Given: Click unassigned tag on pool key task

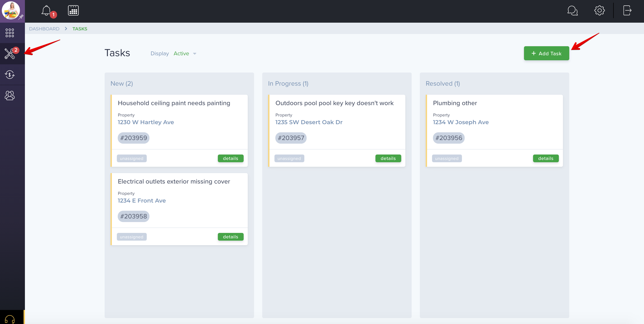Looking at the screenshot, I should pyautogui.click(x=289, y=158).
